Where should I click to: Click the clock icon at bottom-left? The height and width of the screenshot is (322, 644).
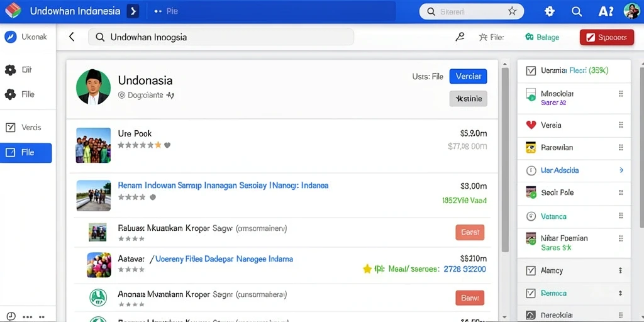tap(11, 316)
